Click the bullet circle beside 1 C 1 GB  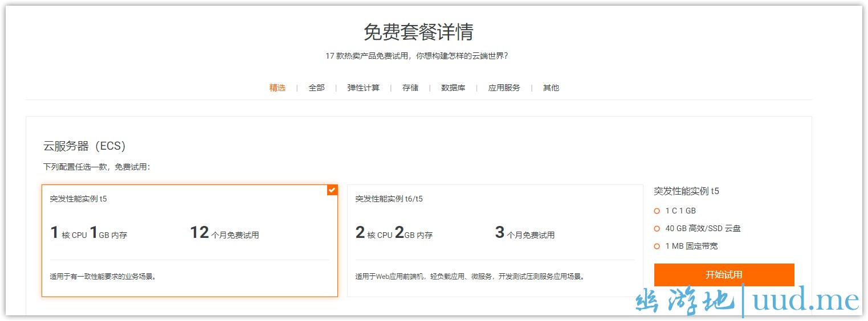point(657,211)
